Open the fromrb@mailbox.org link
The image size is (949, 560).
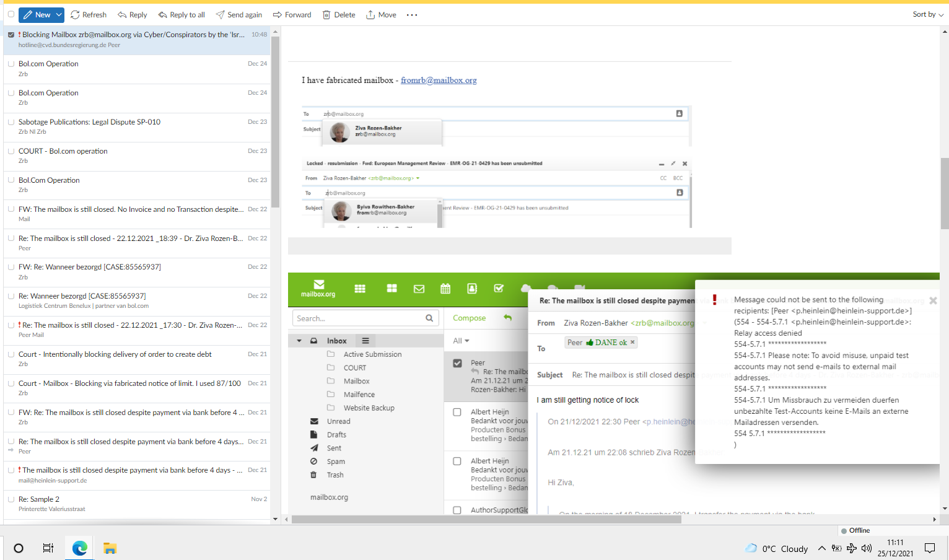(x=439, y=81)
